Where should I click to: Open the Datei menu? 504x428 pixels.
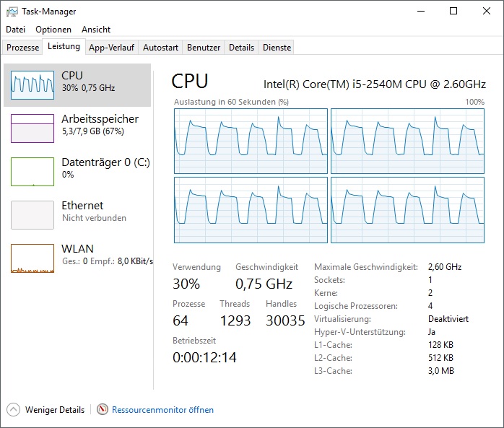coord(15,30)
